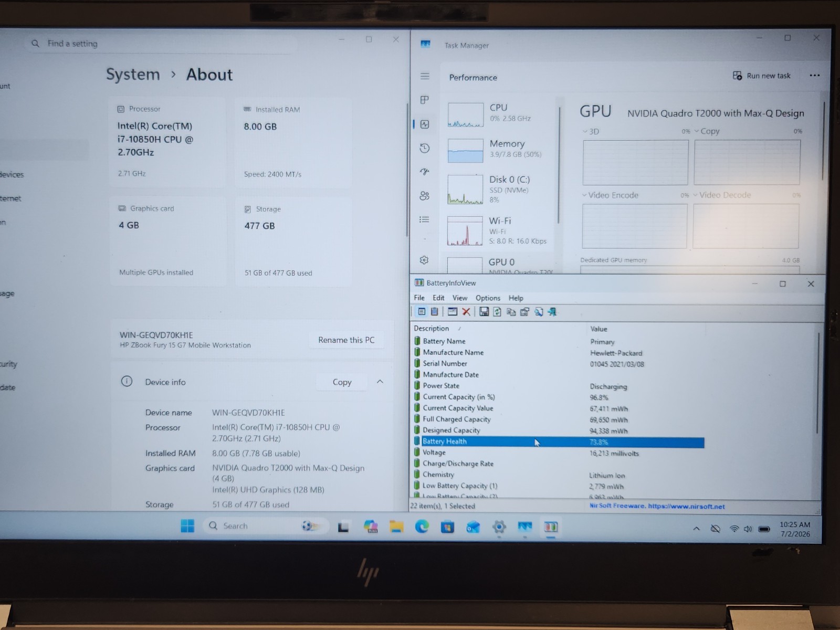840x630 pixels.
Task: Open Task Manager hamburger navigation menu
Action: pos(425,76)
